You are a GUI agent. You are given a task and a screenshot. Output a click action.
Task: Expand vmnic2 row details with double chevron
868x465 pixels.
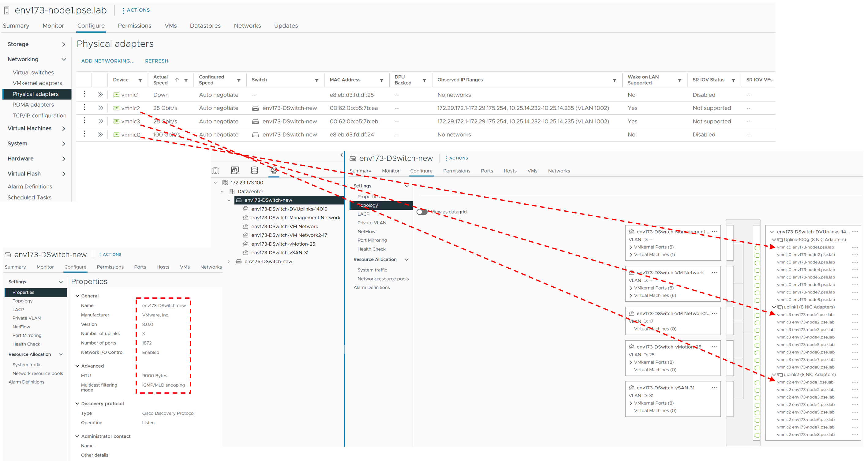coord(100,108)
